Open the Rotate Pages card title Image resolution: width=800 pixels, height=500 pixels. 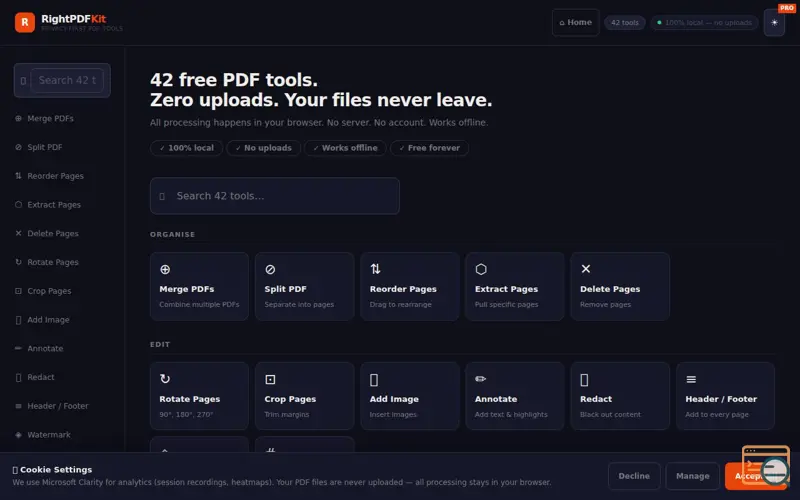click(x=189, y=399)
